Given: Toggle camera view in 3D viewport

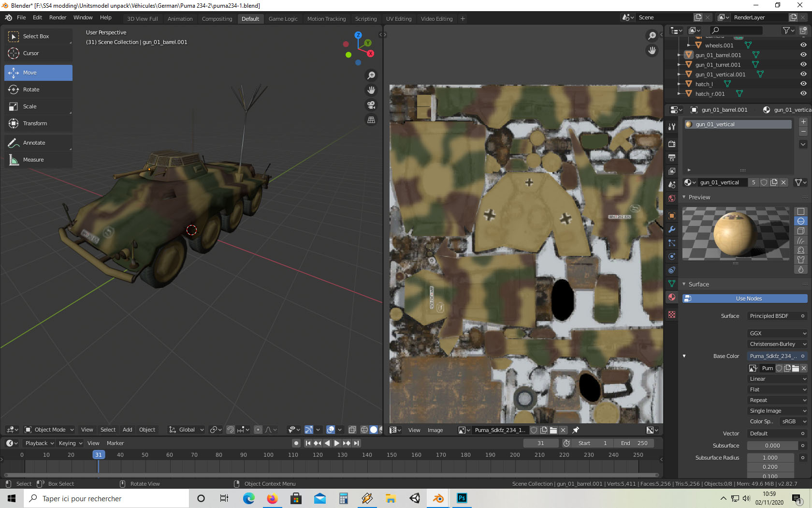Looking at the screenshot, I should tap(371, 105).
